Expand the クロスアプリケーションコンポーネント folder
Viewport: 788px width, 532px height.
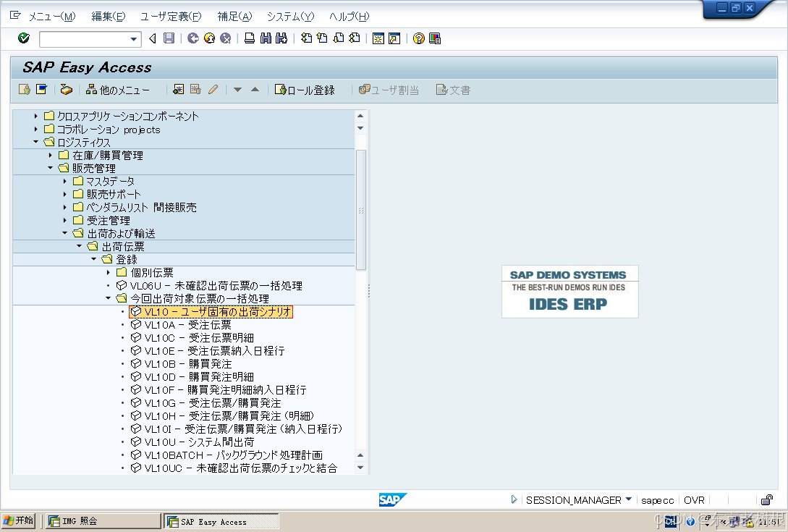[35, 116]
